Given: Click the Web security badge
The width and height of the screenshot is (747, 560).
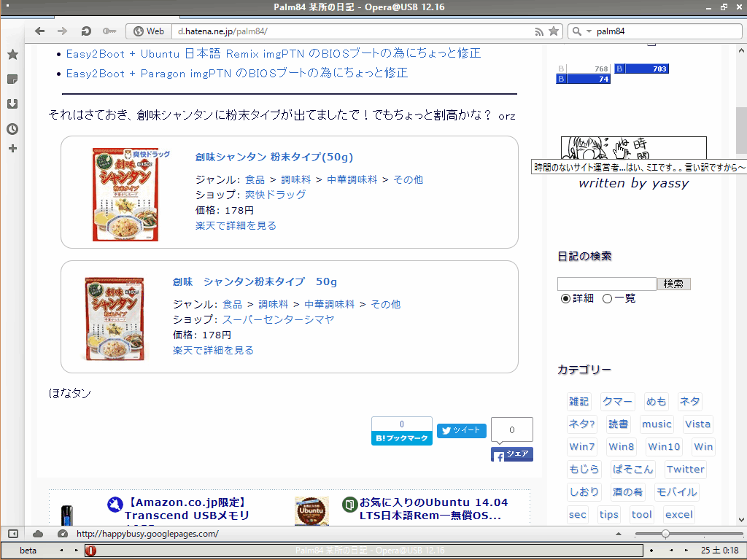Looking at the screenshot, I should click(149, 31).
